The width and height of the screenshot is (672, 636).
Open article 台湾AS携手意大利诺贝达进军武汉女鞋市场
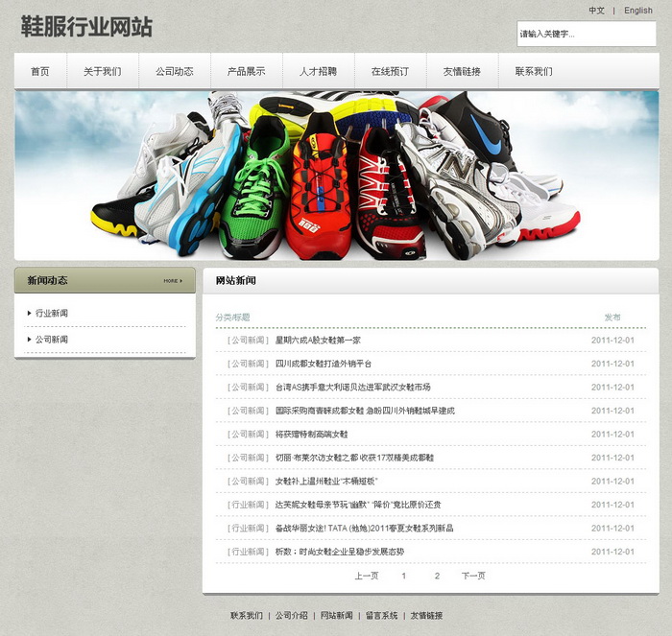pyautogui.click(x=352, y=388)
